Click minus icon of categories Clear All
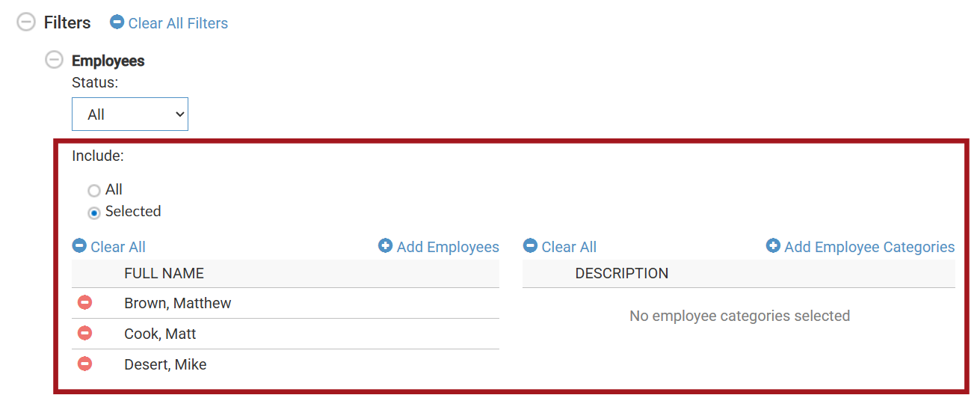 click(530, 245)
